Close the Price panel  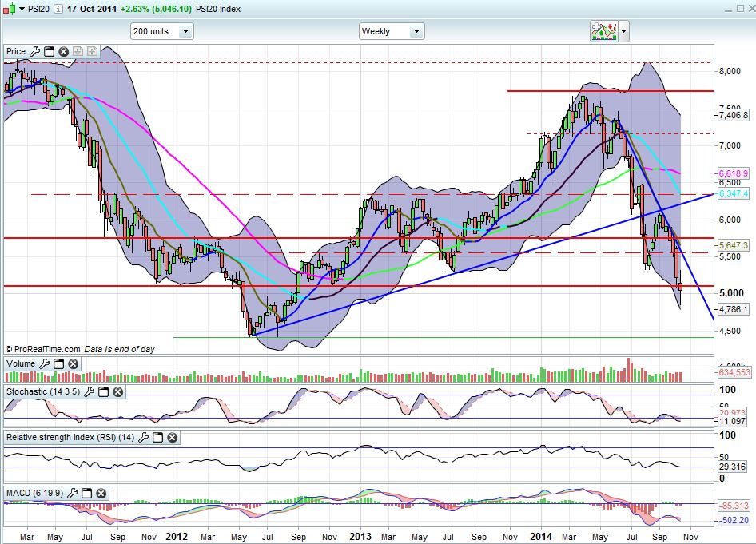coord(64,52)
